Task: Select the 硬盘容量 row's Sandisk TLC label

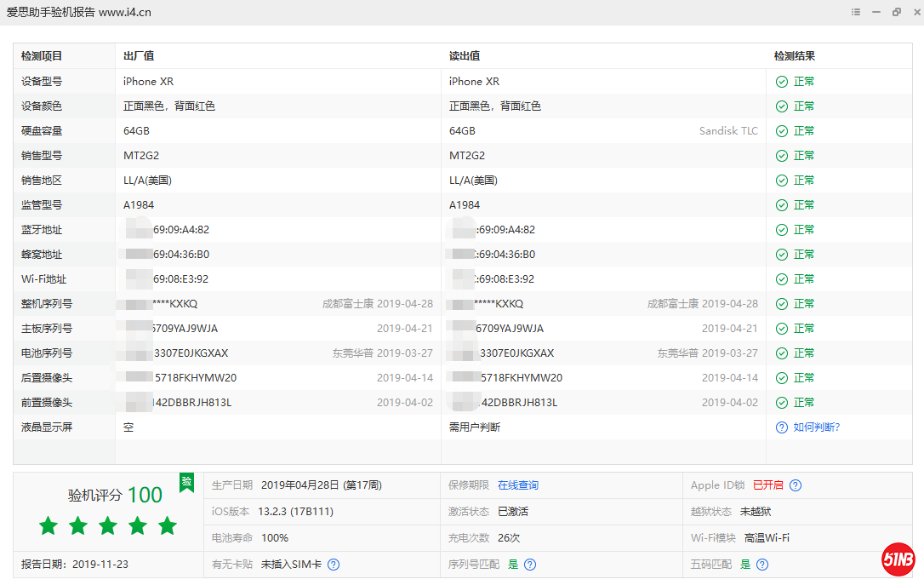Action: click(x=728, y=131)
